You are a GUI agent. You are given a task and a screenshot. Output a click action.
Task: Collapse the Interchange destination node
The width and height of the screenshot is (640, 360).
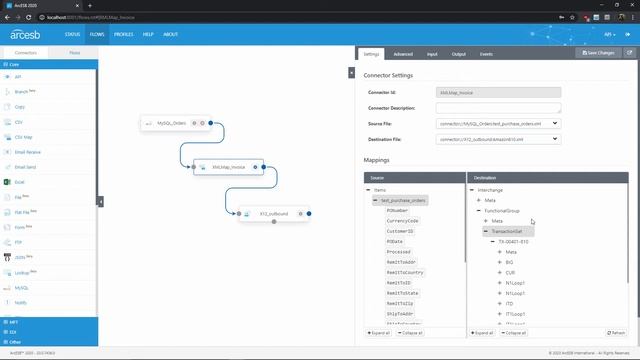click(x=472, y=190)
